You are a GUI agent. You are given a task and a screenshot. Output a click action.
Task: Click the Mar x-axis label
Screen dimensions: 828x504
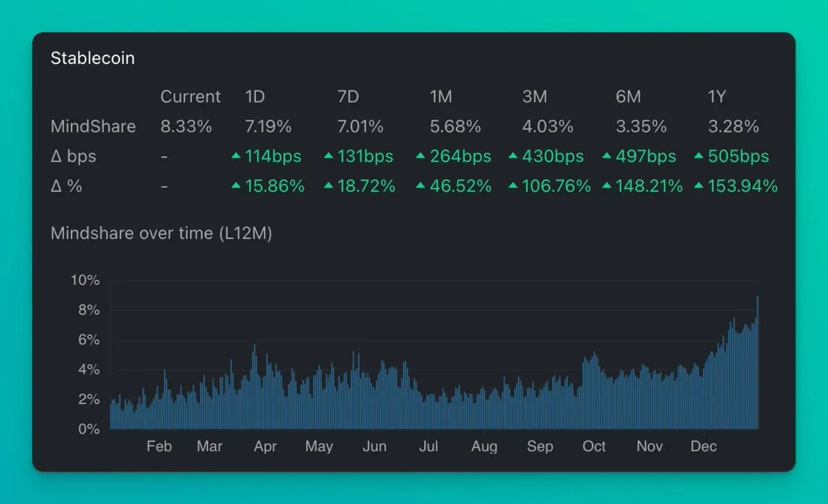(x=210, y=446)
